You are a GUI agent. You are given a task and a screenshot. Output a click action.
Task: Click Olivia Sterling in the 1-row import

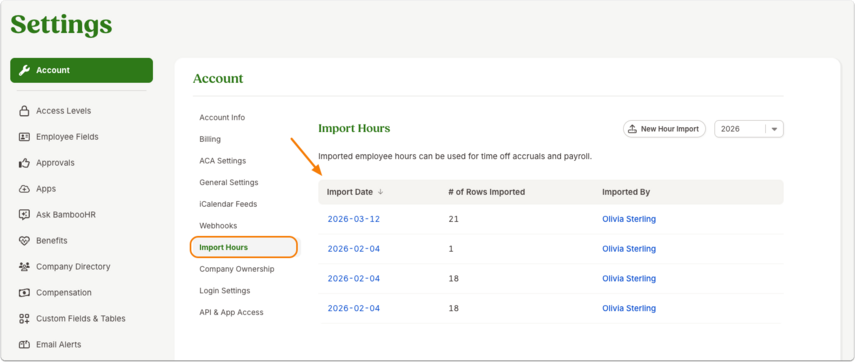[629, 249]
